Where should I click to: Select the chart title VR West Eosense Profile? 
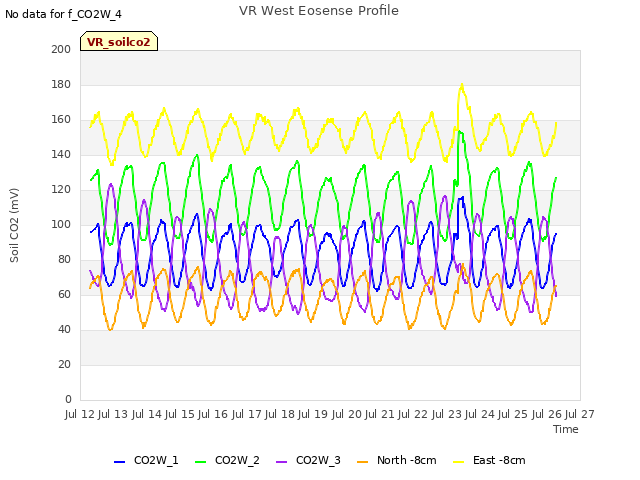pos(319,10)
